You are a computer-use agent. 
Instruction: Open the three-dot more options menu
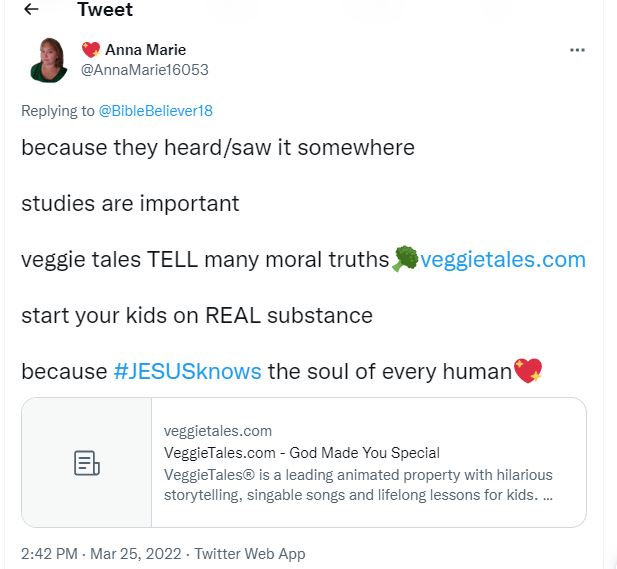pyautogui.click(x=577, y=50)
